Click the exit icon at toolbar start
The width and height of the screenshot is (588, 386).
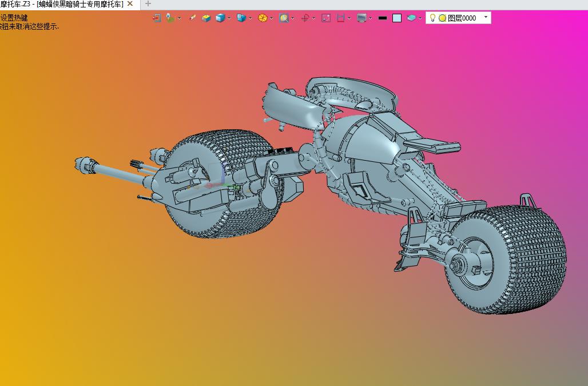(157, 18)
